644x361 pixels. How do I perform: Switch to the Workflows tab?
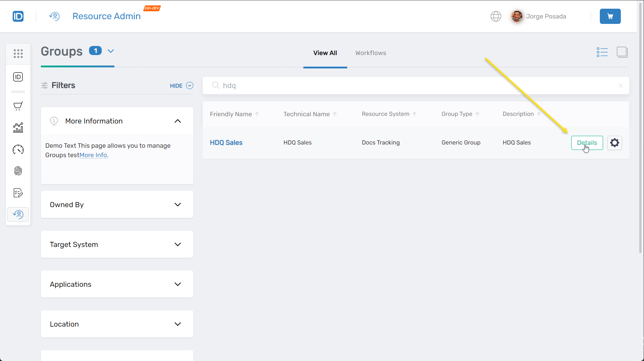(370, 53)
